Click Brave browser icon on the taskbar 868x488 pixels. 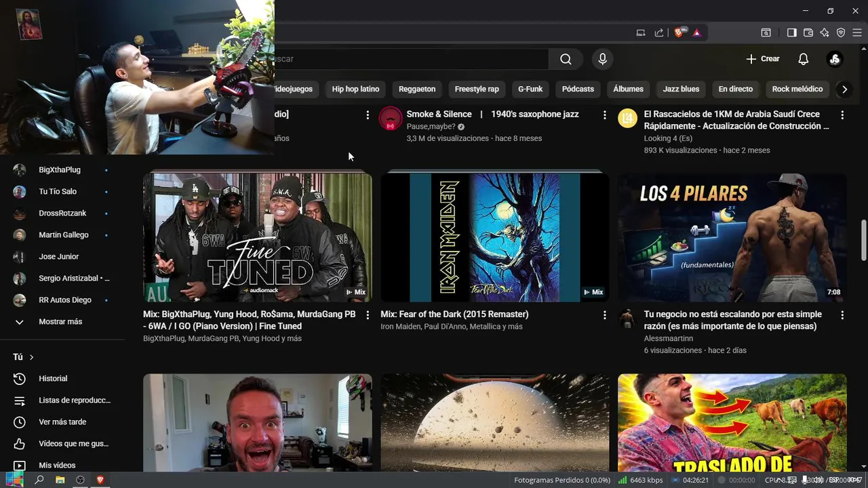coord(100,480)
